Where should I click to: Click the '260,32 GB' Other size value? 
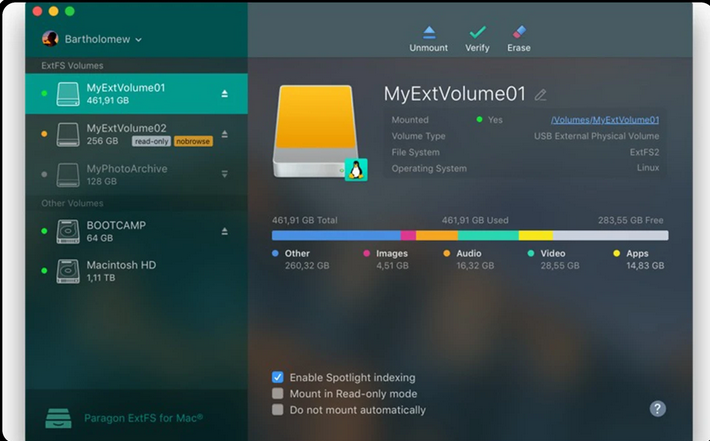[x=307, y=266]
